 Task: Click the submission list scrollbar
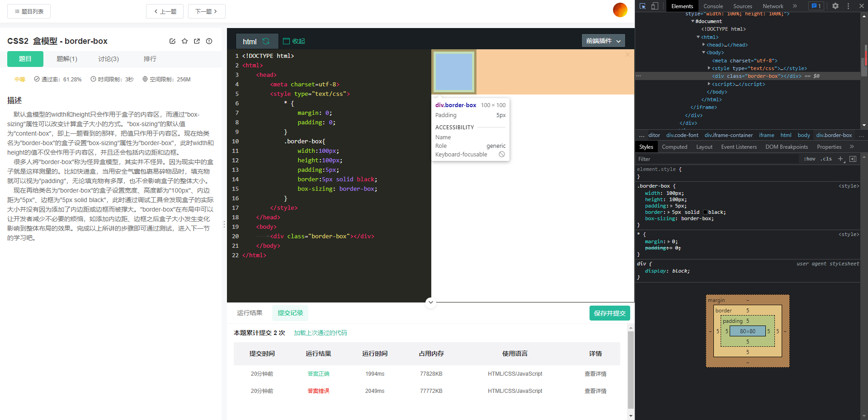point(631,371)
